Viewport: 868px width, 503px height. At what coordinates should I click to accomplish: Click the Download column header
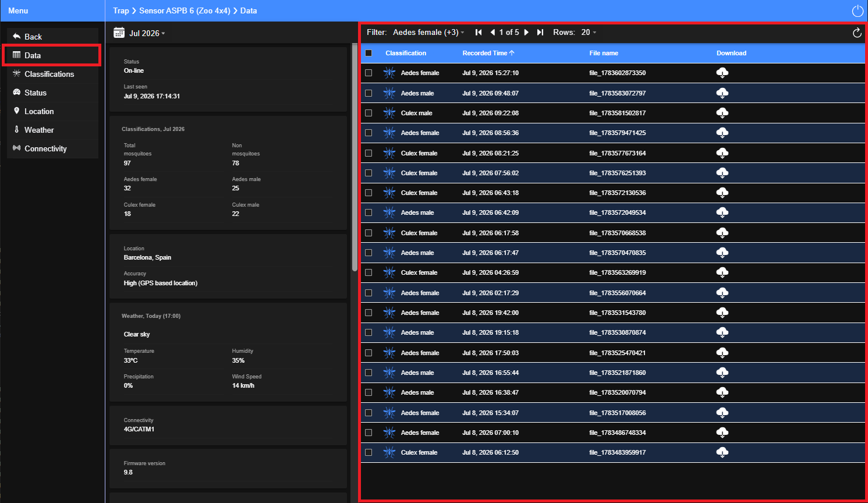coord(731,53)
